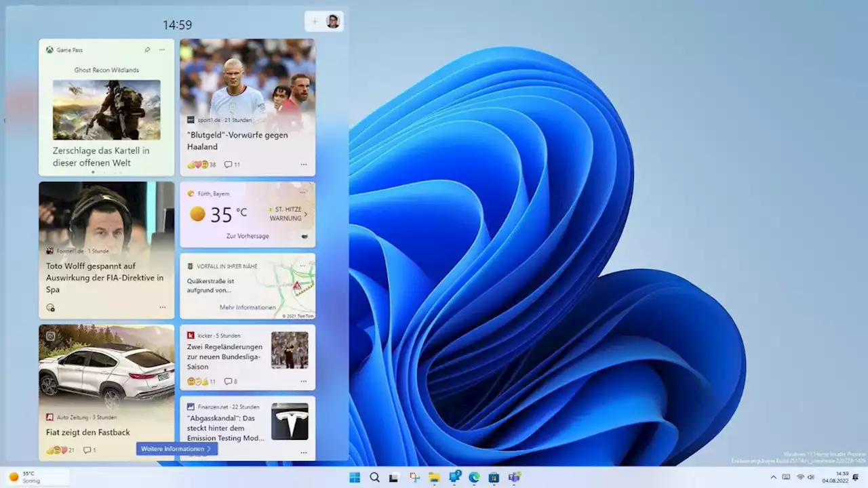Click the traffic widget shield icon
868x488 pixels.
pos(191,266)
